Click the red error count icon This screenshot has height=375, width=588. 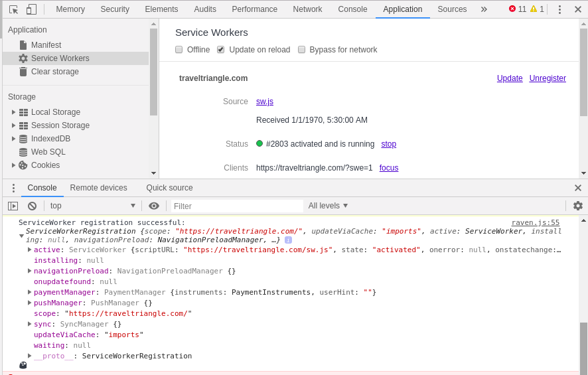(x=512, y=9)
